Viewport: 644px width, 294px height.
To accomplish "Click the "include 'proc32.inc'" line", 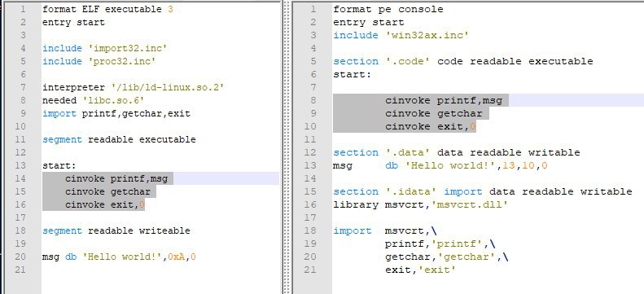I will coord(99,61).
